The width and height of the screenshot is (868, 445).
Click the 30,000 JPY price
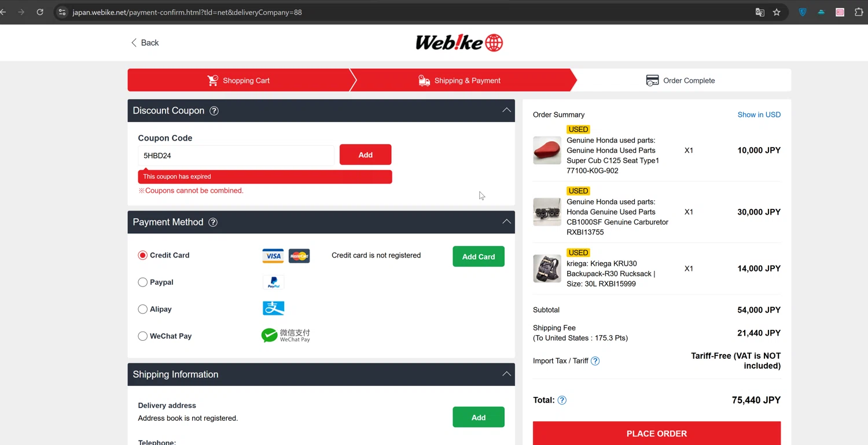pos(759,212)
